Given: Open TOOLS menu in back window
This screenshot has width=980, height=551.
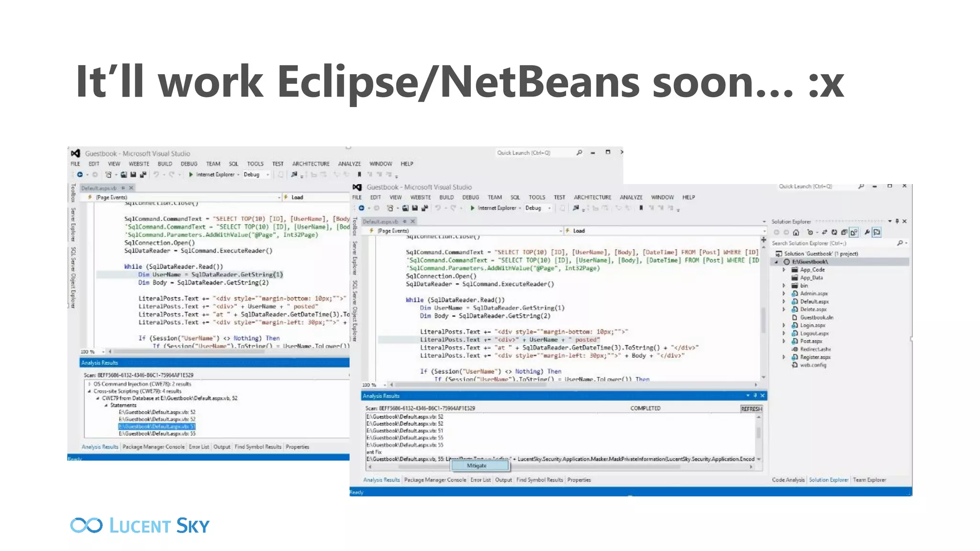Looking at the screenshot, I should pos(255,164).
